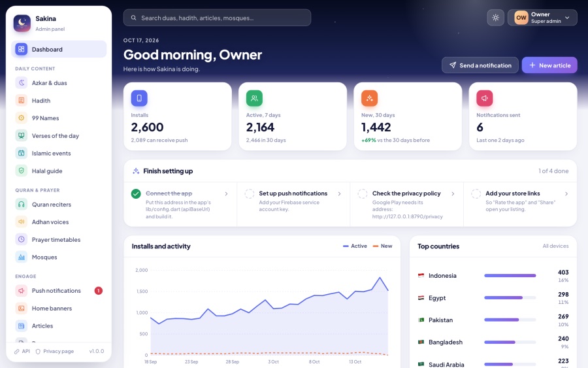
Task: Click the Pakistan flag icon
Action: [x=421, y=320]
